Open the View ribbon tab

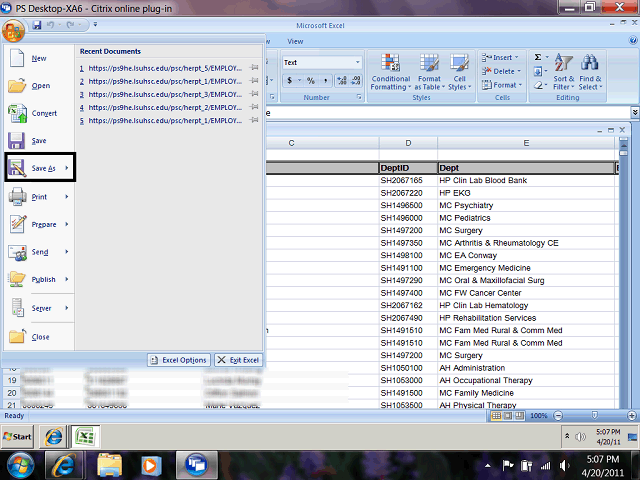click(295, 41)
